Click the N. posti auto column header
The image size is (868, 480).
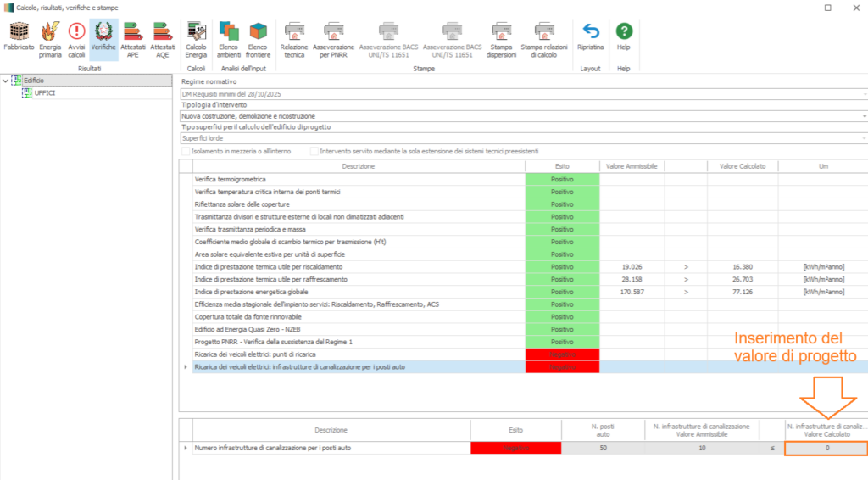click(x=603, y=430)
